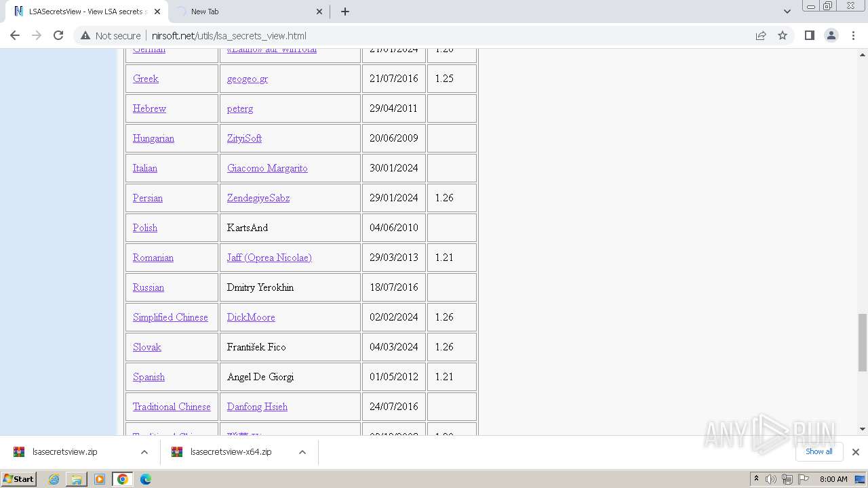Open the DickMoore translator link

(x=251, y=317)
